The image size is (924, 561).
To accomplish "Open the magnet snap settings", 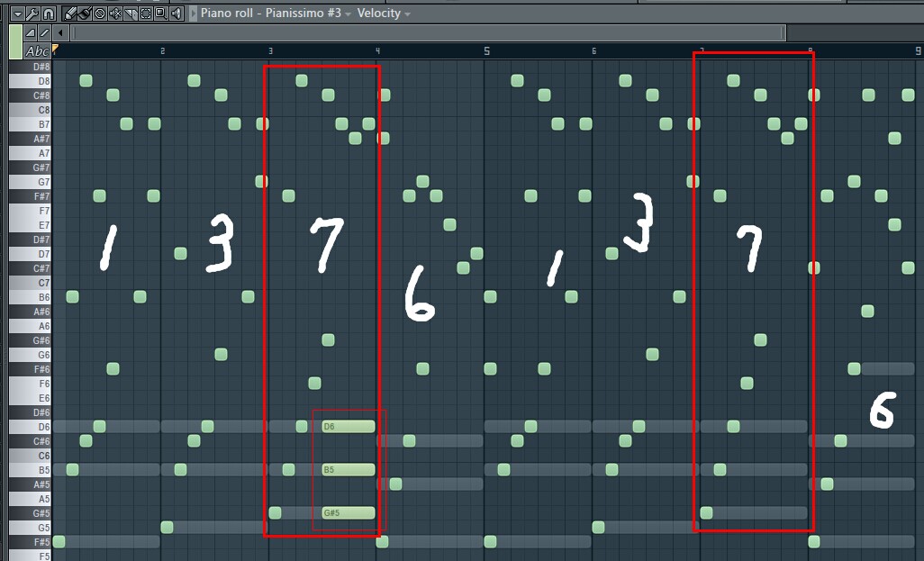I will (49, 14).
